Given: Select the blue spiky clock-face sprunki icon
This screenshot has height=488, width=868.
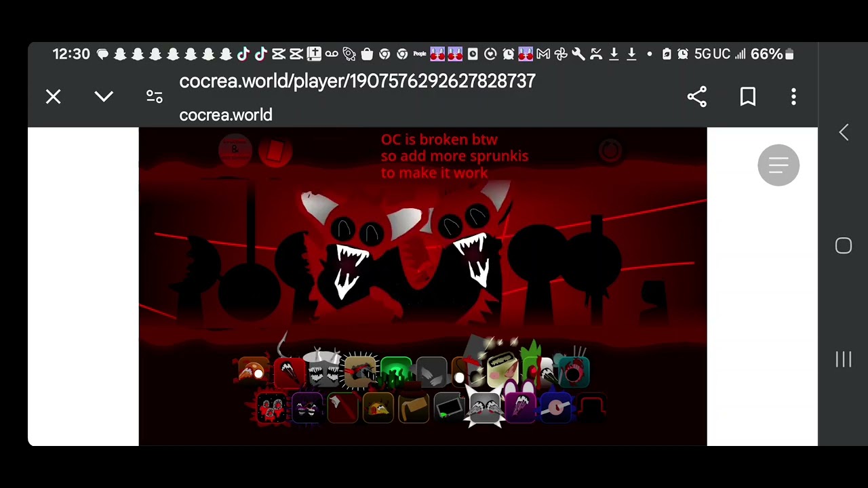Looking at the screenshot, I should pos(556,408).
